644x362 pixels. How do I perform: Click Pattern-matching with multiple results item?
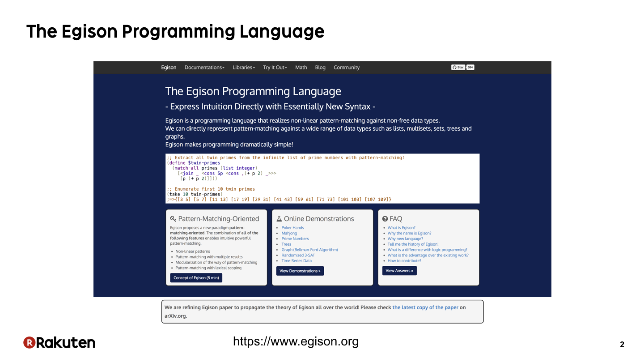(x=209, y=257)
